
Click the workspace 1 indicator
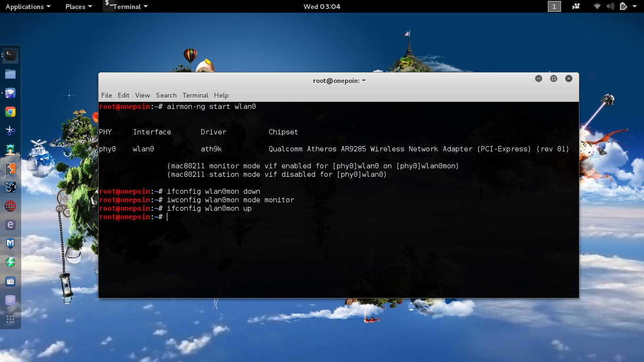click(554, 7)
